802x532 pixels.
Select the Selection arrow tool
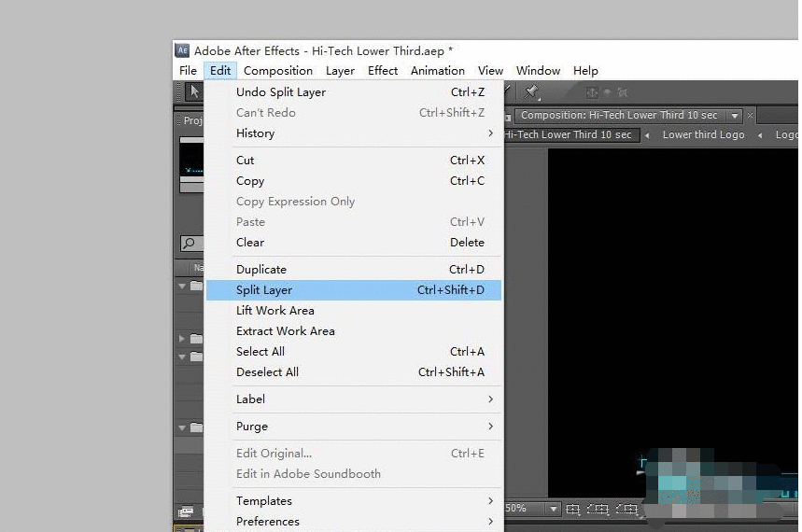pos(193,91)
